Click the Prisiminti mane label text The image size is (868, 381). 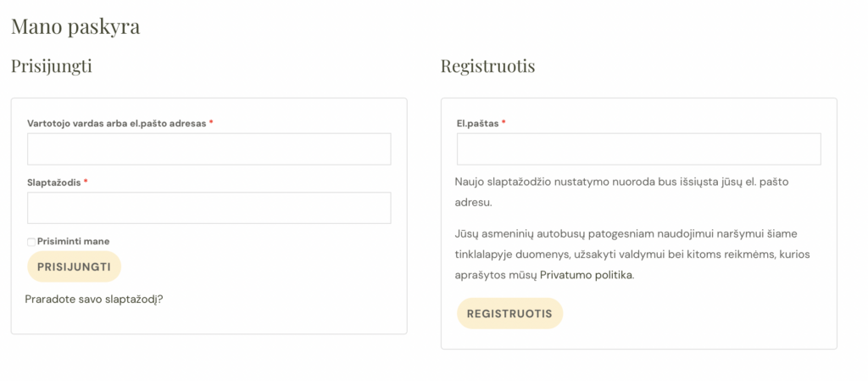[x=74, y=241]
